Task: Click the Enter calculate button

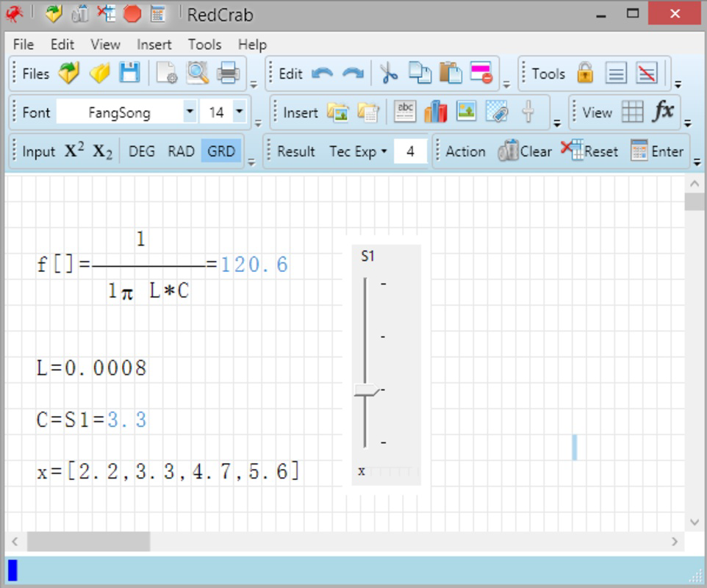Action: pos(657,151)
